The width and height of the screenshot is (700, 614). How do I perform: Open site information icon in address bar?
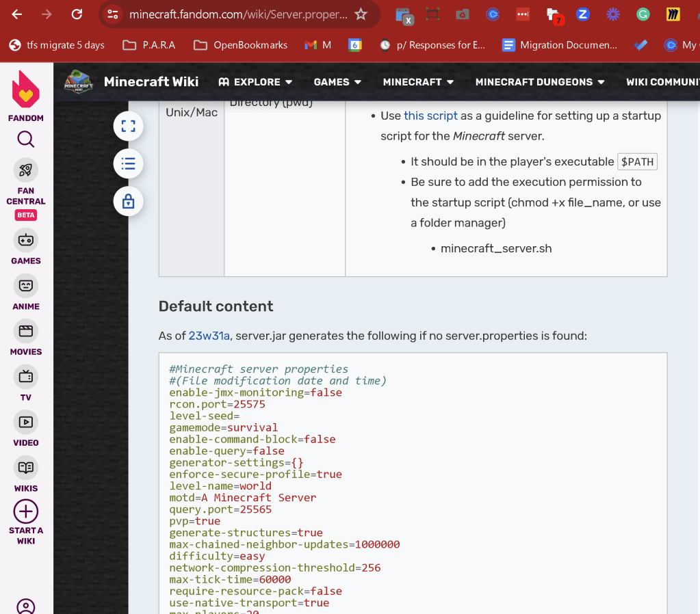tap(112, 14)
